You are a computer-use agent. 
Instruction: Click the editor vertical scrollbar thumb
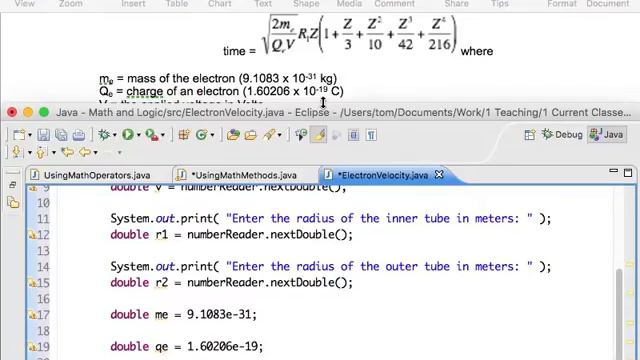pos(619,314)
